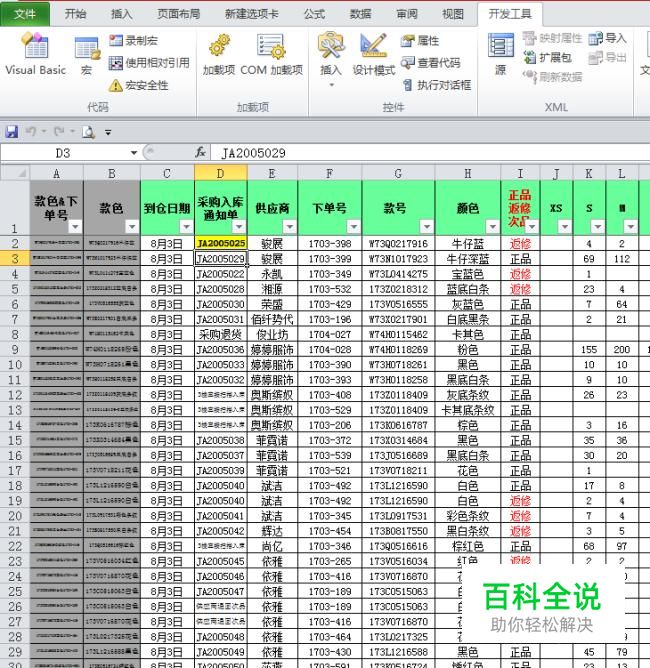Click 查看代码 view code
650x668 pixels.
coord(431,63)
